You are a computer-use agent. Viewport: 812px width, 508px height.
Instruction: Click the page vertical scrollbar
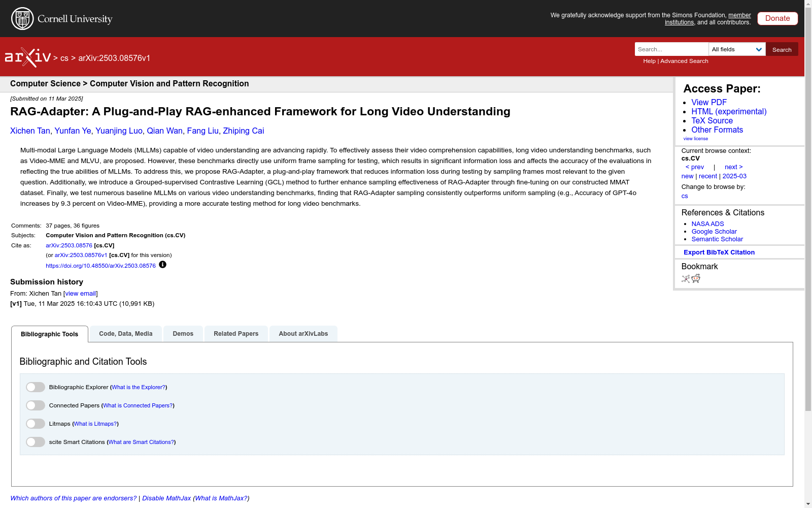pyautogui.click(x=808, y=254)
